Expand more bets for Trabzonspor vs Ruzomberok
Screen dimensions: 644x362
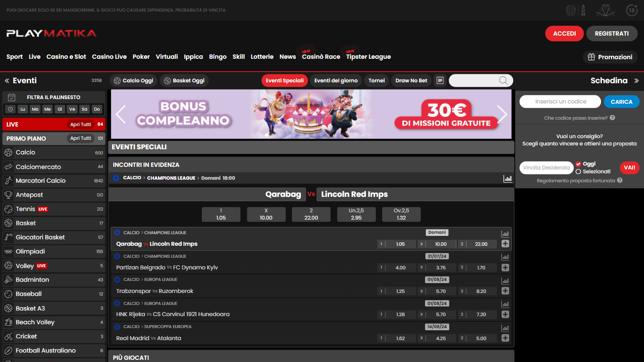[x=505, y=291]
